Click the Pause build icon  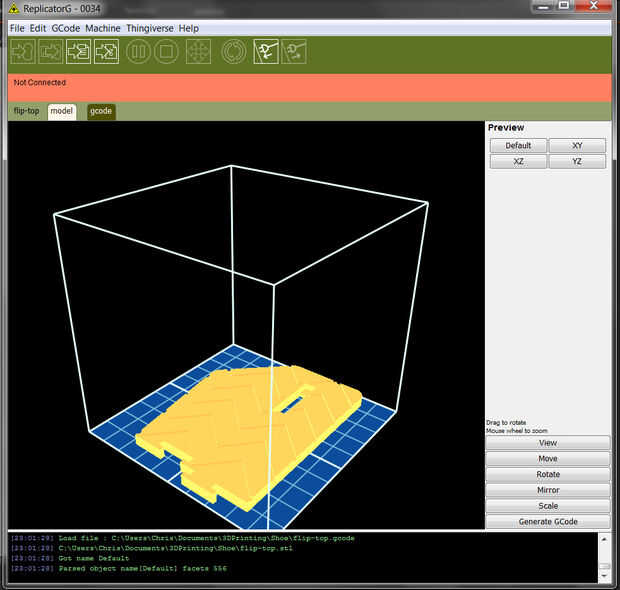[138, 51]
